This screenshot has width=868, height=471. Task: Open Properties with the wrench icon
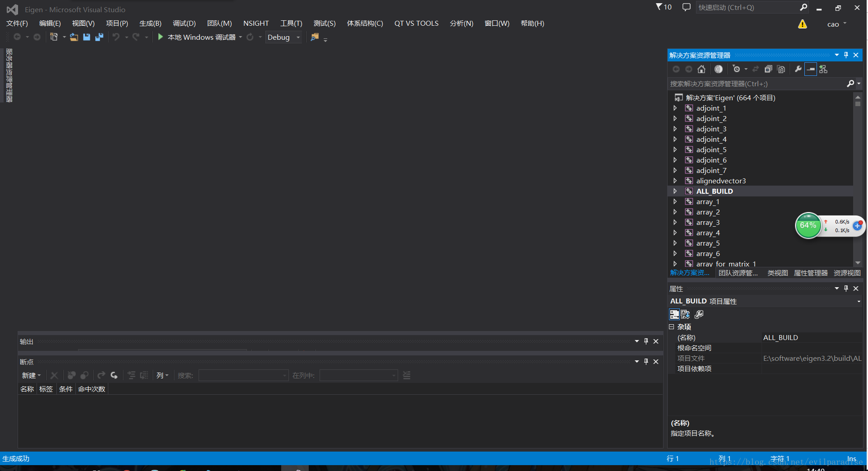pyautogui.click(x=798, y=69)
